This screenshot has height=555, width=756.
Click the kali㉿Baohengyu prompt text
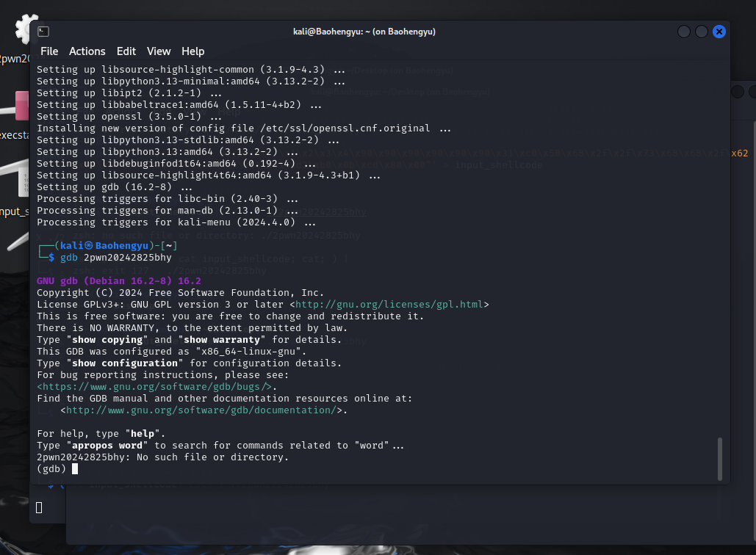click(104, 246)
